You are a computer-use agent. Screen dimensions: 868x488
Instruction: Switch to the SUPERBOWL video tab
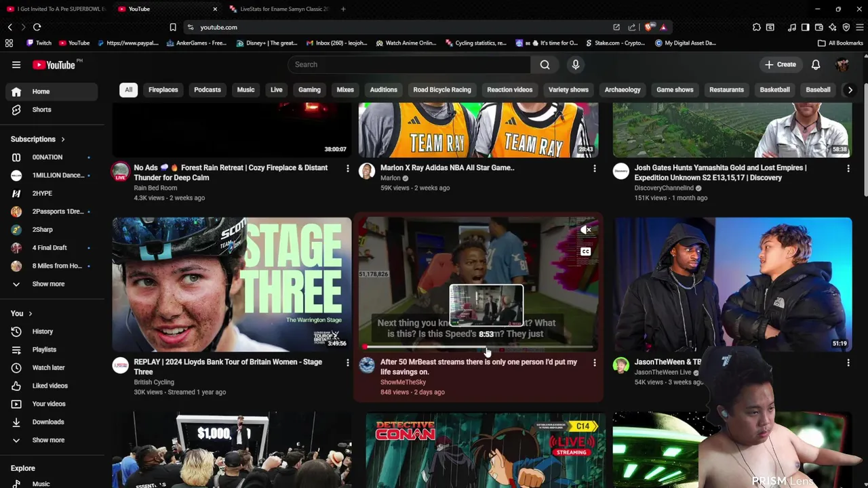[56, 9]
